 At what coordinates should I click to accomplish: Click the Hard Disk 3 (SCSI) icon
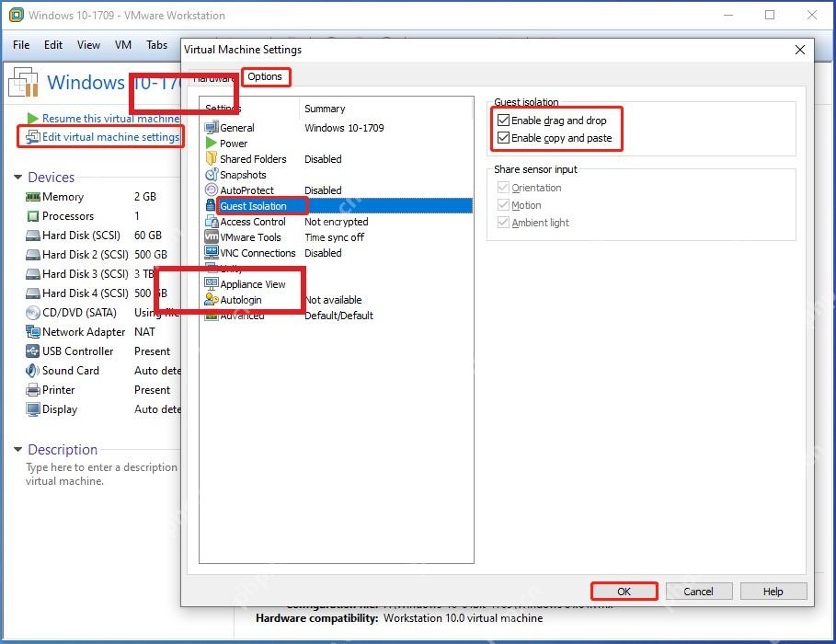tap(33, 274)
